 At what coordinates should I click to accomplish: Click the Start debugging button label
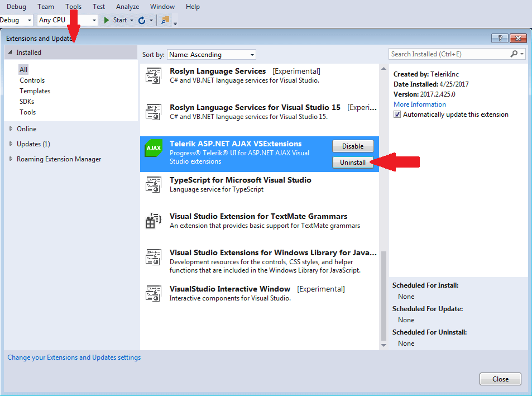tap(120, 20)
